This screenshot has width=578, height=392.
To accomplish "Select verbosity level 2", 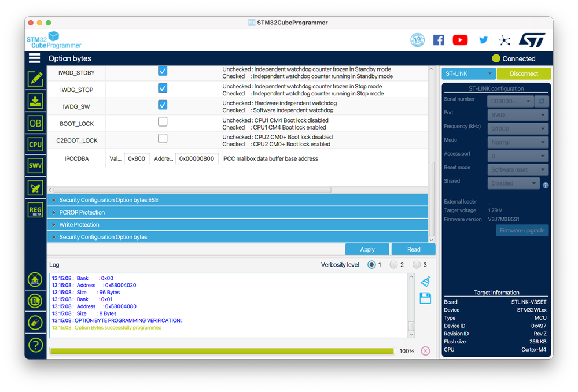I will [x=393, y=265].
